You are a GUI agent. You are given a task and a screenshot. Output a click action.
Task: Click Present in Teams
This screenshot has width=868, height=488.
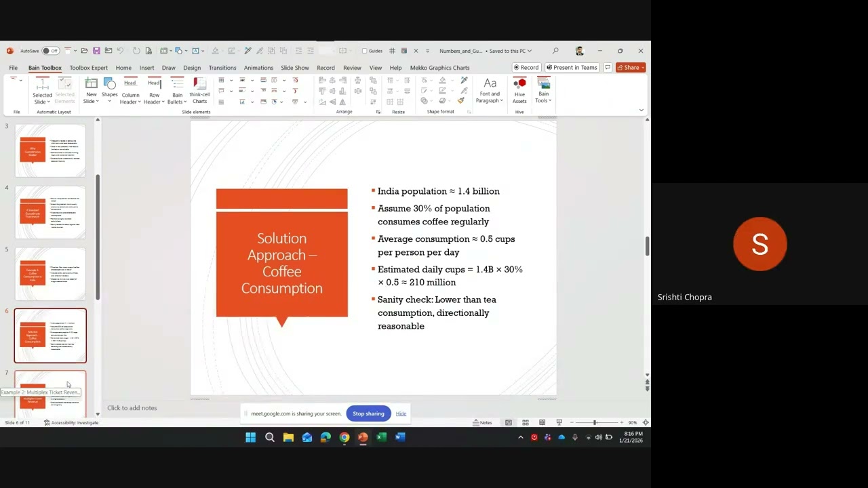572,68
